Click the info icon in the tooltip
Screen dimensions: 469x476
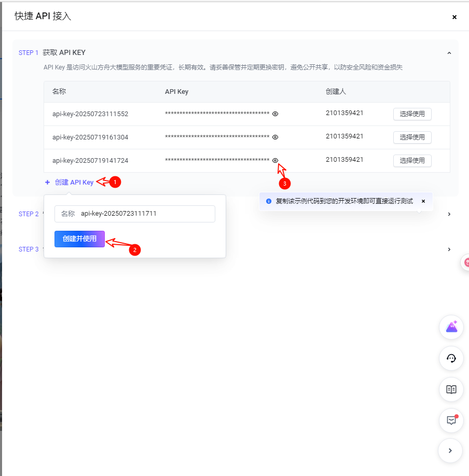click(x=269, y=201)
